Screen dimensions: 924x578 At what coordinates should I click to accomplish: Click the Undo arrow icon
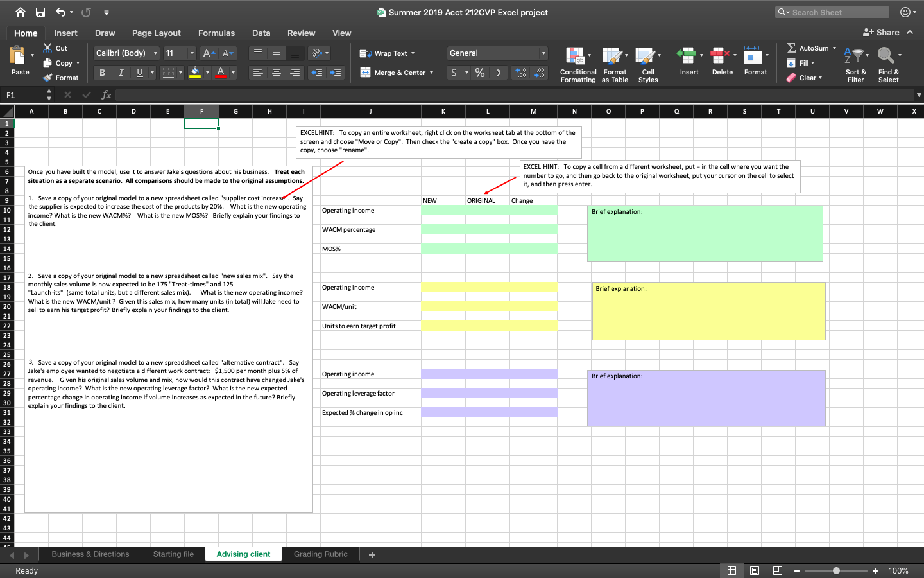tap(60, 12)
